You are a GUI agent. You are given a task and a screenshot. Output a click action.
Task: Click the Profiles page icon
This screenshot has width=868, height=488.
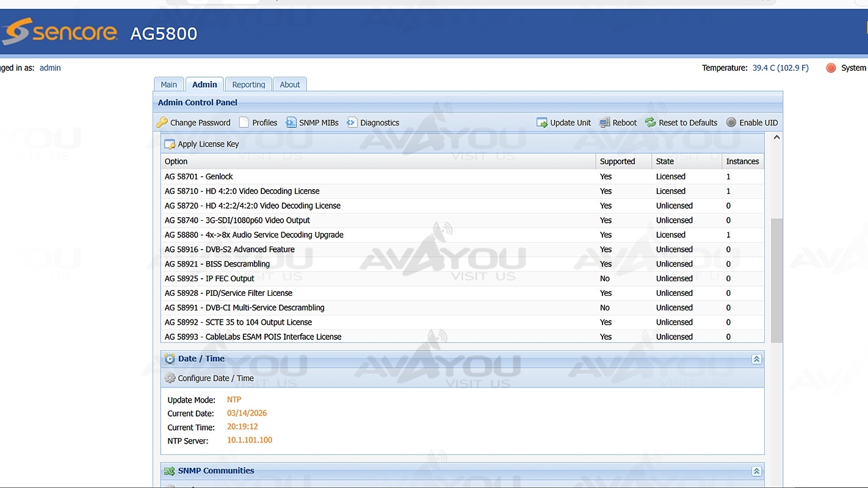pos(244,123)
